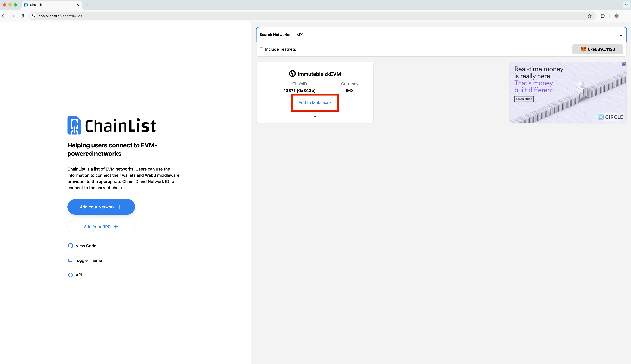Focus the Search Networks input field
This screenshot has width=631, height=364.
[441, 35]
